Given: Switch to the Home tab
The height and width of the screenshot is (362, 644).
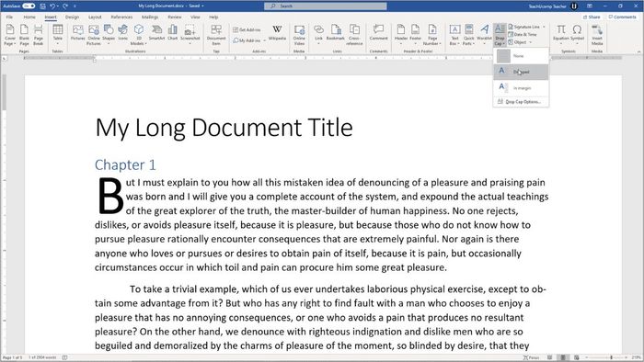Looking at the screenshot, I should (x=29, y=17).
